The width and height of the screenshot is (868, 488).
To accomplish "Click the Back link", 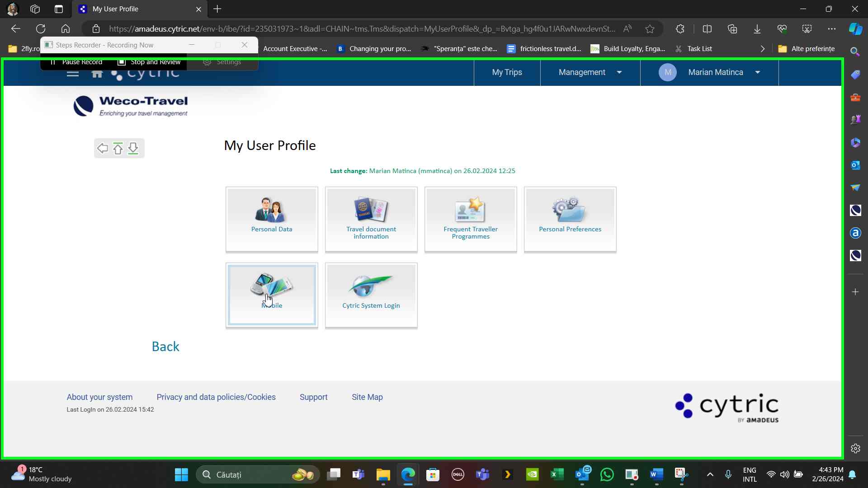I will 165,347.
